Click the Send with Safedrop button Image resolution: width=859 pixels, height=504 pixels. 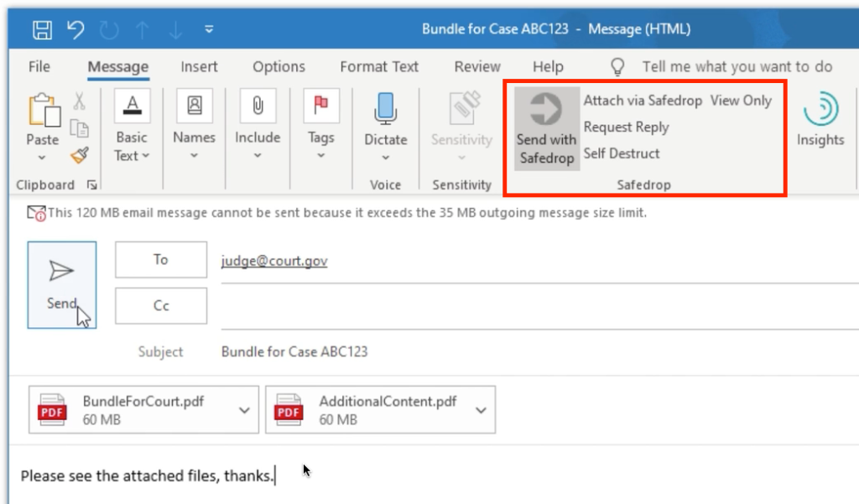[x=546, y=127]
